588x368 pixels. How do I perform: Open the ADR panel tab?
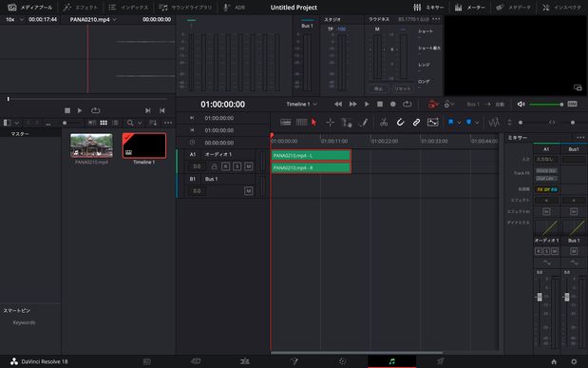[234, 8]
